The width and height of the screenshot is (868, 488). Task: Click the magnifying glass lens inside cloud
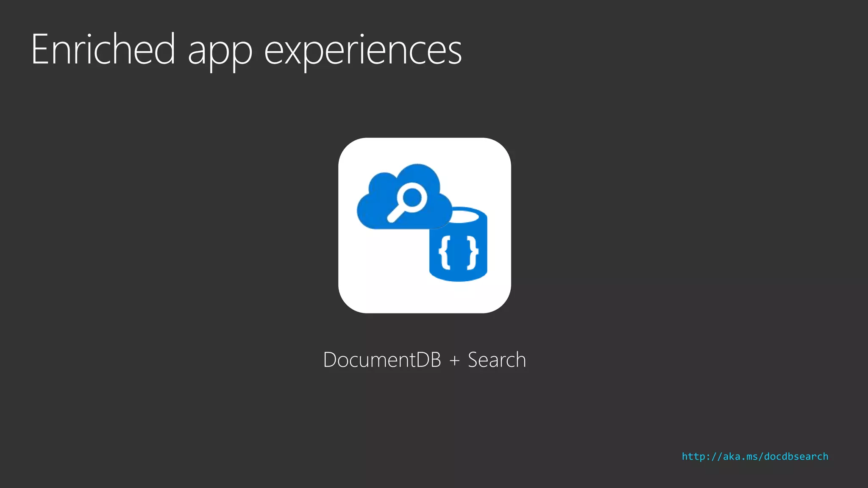(412, 198)
